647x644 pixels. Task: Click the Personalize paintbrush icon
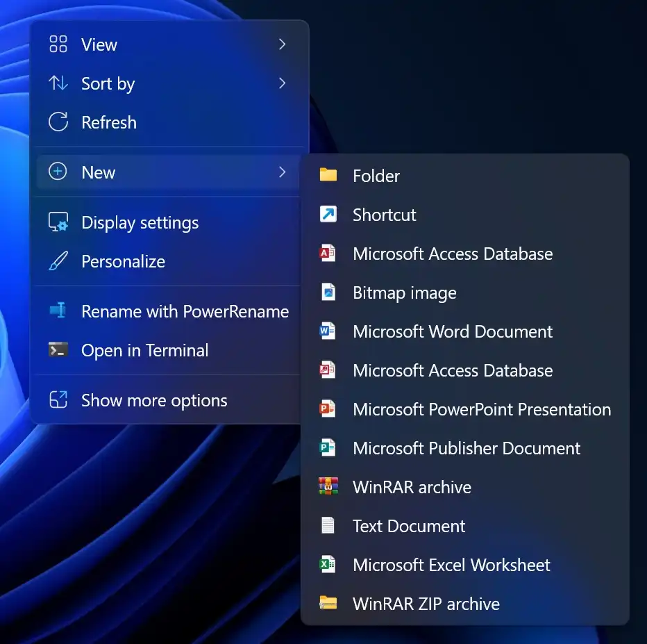(x=58, y=261)
